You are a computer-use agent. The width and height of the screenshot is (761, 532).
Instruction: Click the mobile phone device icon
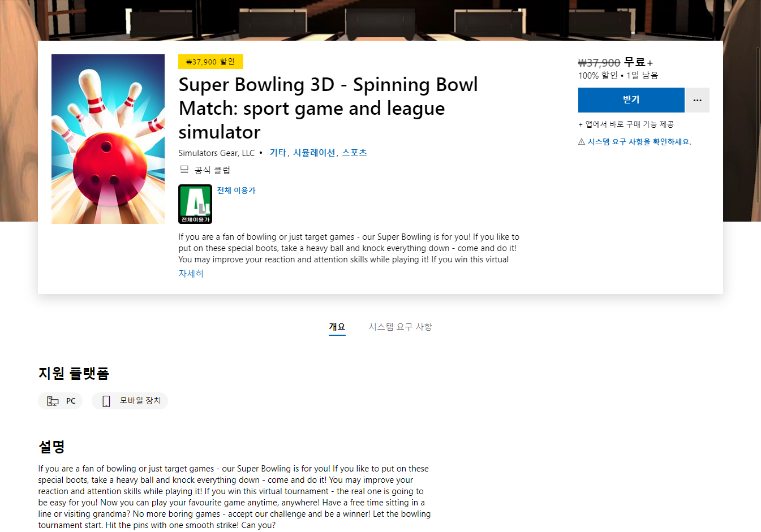pos(106,401)
